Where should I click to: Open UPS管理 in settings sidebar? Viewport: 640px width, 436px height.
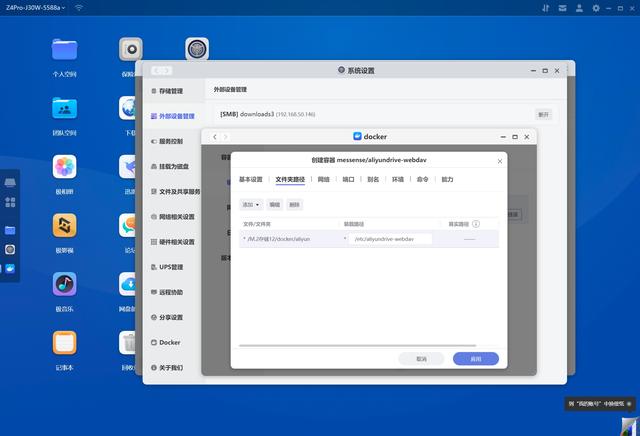167,267
